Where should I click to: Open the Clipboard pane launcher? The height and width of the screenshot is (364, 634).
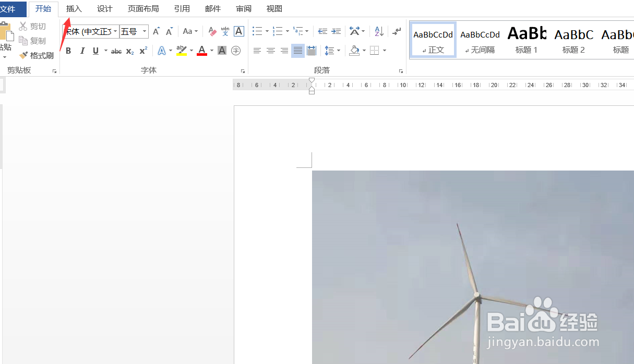pyautogui.click(x=54, y=71)
